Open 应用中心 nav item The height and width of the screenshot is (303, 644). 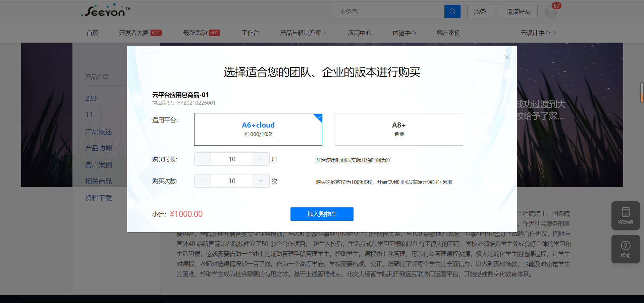(x=360, y=33)
